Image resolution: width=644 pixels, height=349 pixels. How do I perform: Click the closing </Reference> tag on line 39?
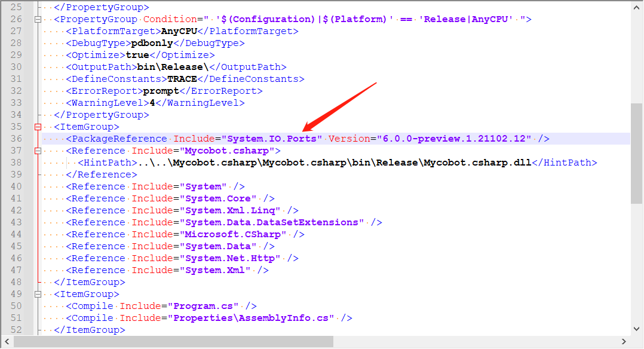tap(102, 174)
